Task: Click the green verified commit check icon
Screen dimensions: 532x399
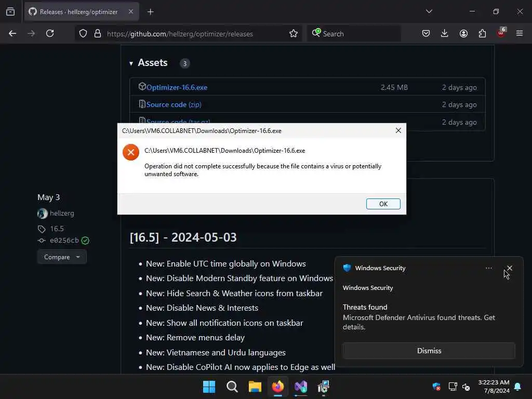Action: pos(85,241)
